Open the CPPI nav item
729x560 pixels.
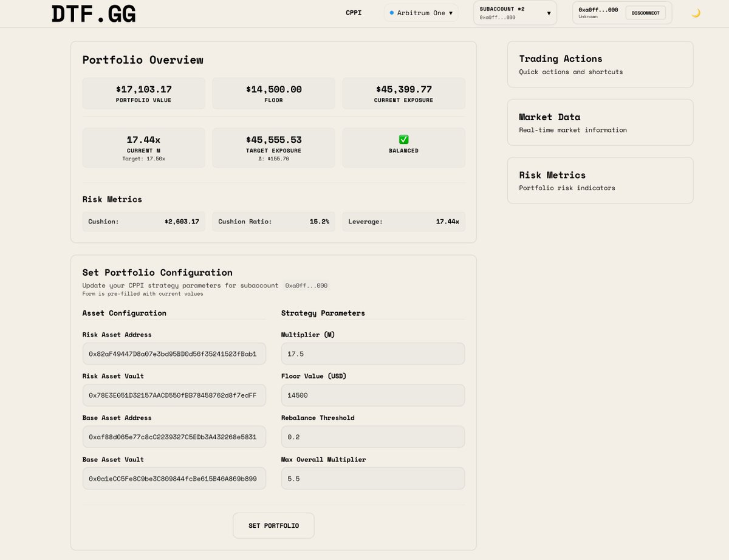(x=354, y=13)
